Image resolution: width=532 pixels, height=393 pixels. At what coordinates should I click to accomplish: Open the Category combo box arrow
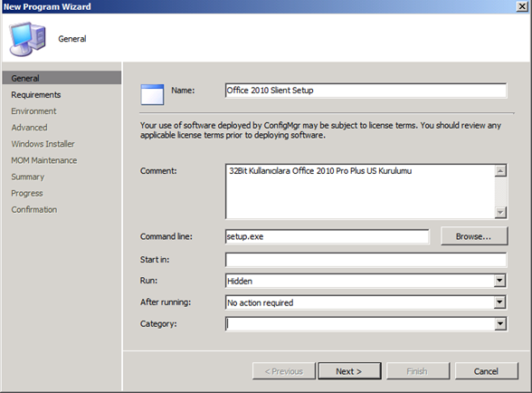(499, 324)
